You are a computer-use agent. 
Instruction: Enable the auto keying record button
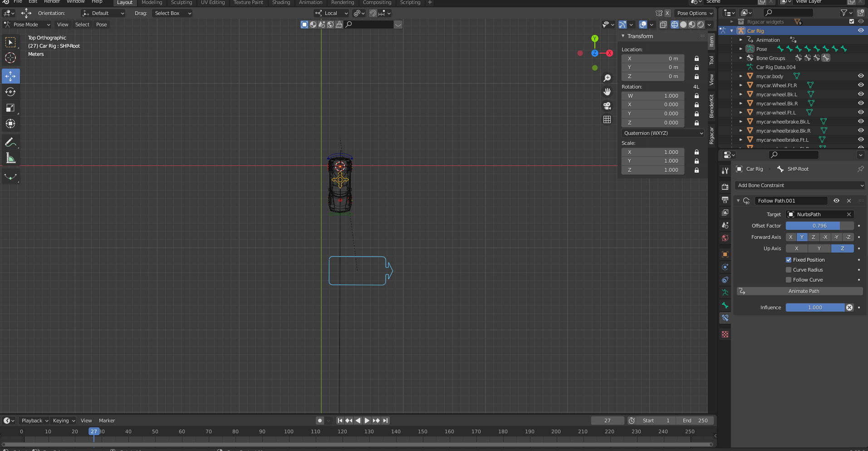(320, 421)
